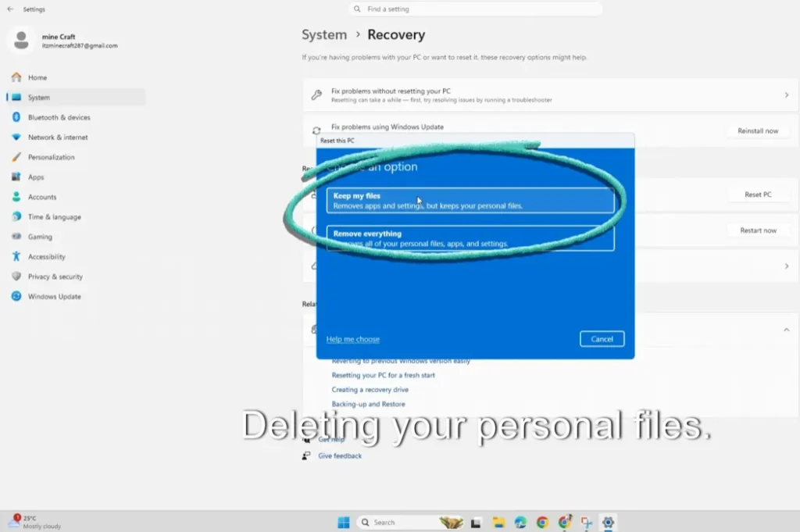
Task: Open Backing-up and Restore link
Action: [368, 403]
